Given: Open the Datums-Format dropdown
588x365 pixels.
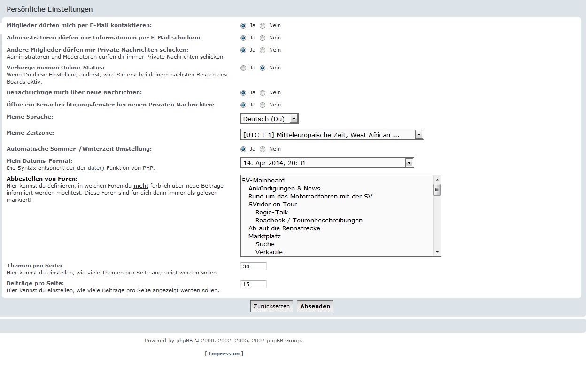Looking at the screenshot, I should click(x=409, y=163).
